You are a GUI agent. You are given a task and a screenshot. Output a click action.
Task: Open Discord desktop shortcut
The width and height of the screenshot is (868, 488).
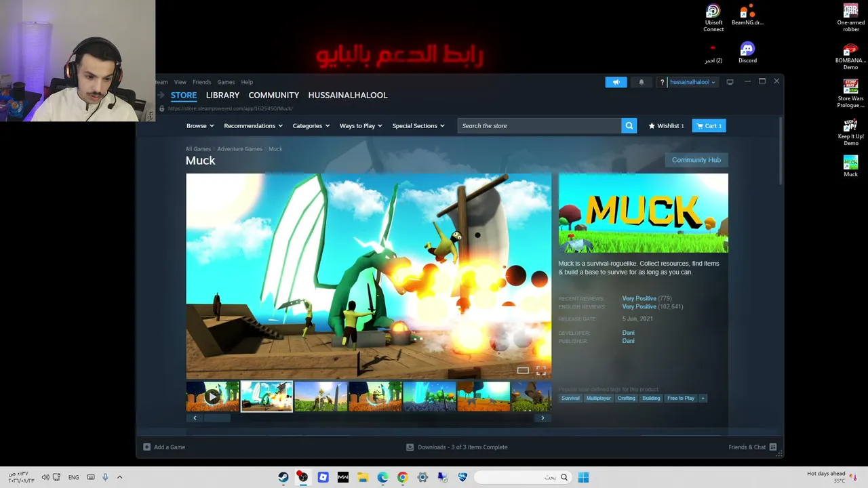click(x=747, y=53)
